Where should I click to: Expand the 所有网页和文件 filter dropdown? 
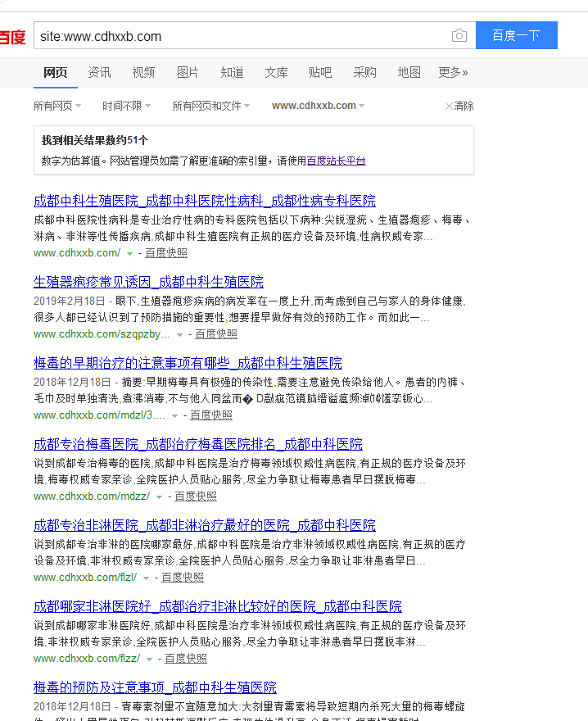coord(211,106)
